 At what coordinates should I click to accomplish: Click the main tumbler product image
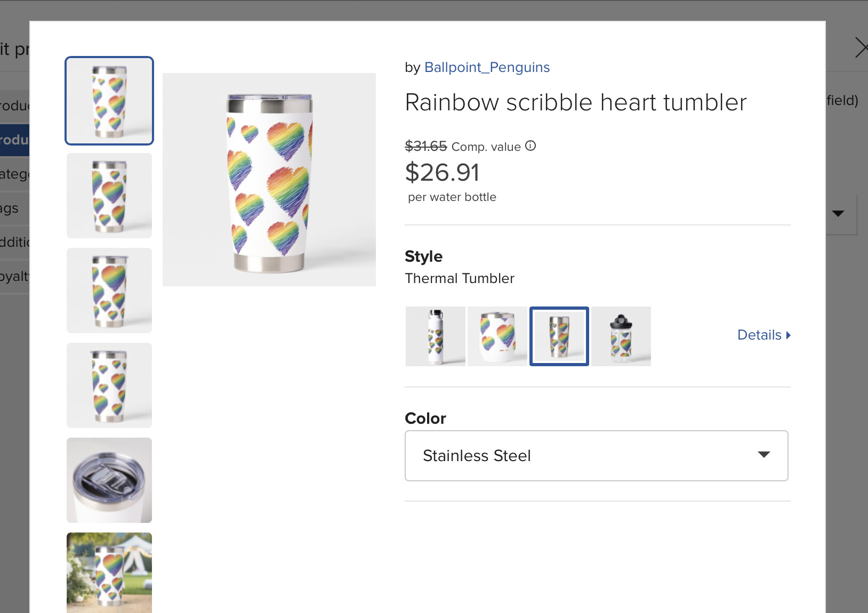click(269, 180)
